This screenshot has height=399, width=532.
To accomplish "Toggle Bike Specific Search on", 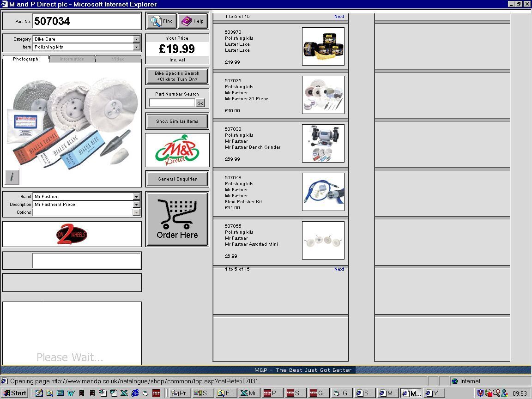I will click(177, 76).
